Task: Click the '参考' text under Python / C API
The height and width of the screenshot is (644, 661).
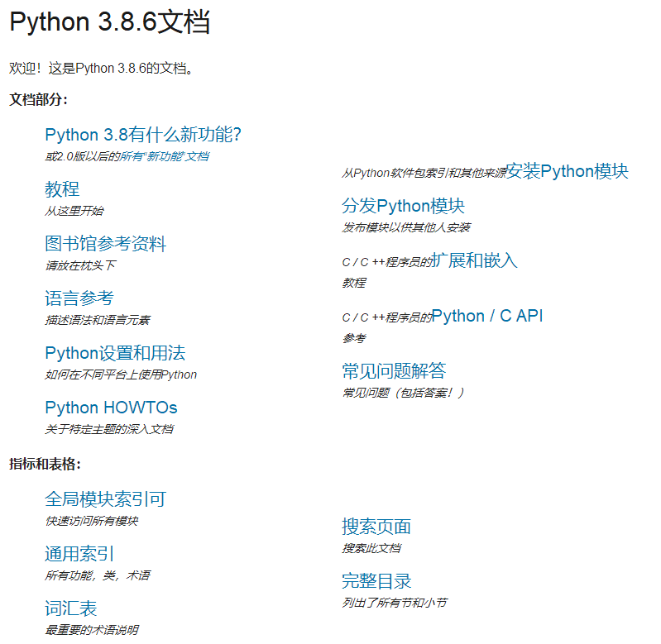Action: 354,338
